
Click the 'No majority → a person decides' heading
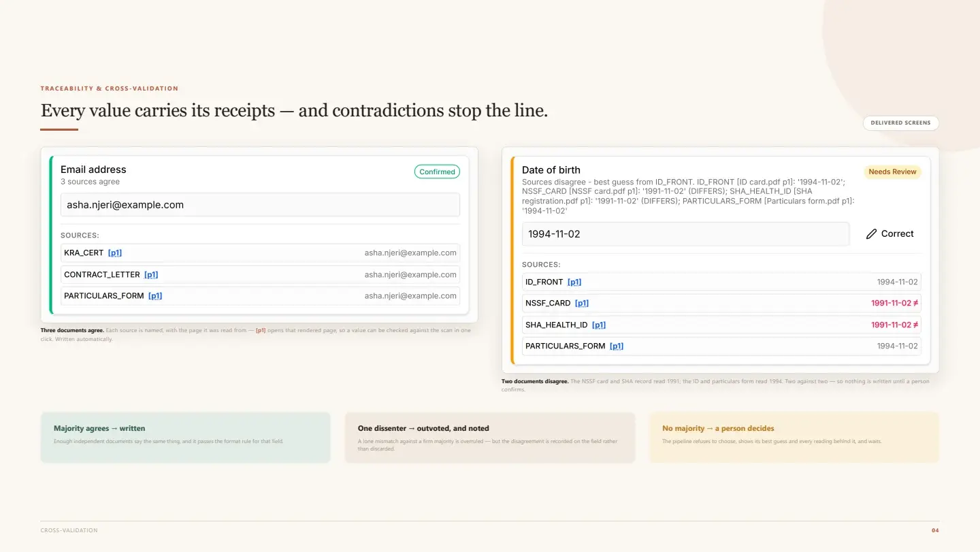(718, 428)
